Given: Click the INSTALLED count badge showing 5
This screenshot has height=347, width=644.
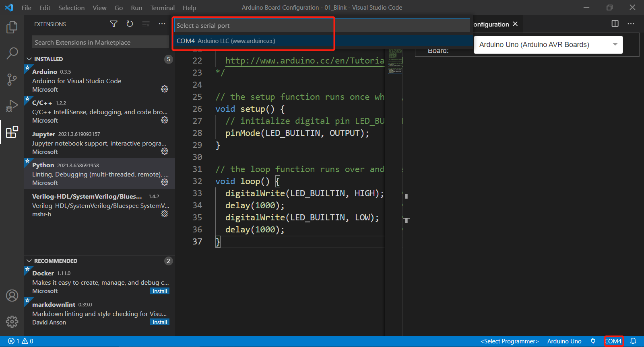Looking at the screenshot, I should pyautogui.click(x=169, y=59).
